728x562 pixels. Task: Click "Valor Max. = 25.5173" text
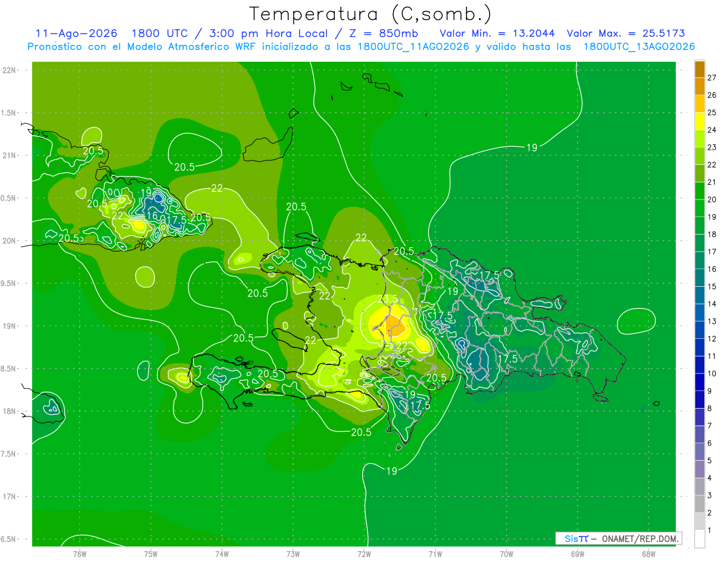pyautogui.click(x=626, y=33)
